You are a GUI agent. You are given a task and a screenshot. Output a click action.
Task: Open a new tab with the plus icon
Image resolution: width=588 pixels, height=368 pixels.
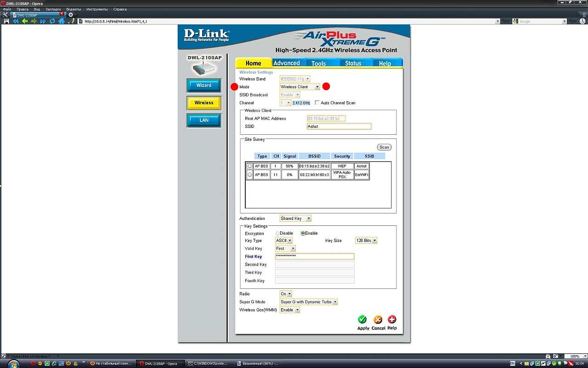[x=71, y=15]
